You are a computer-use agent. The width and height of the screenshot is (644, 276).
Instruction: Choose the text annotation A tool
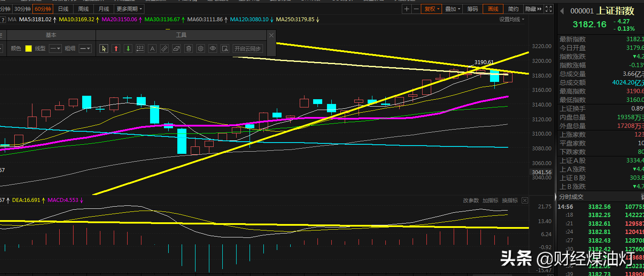(x=152, y=49)
